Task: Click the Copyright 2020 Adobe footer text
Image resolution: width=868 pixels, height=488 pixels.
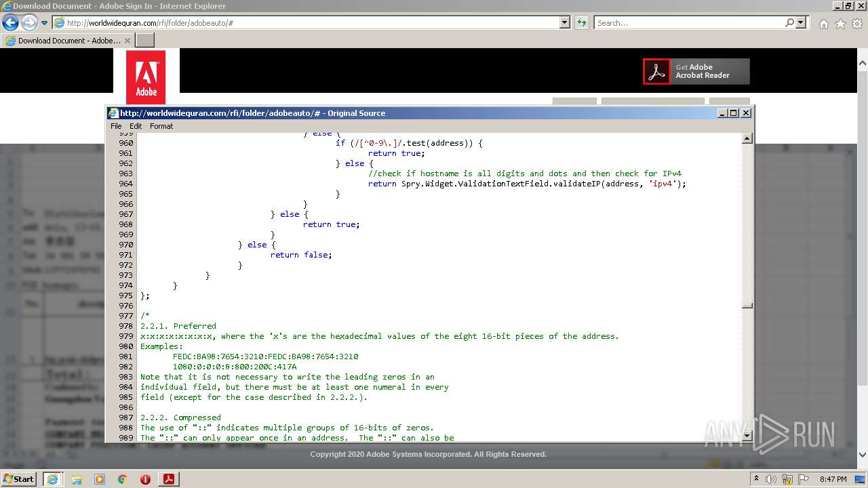Action: click(x=429, y=454)
